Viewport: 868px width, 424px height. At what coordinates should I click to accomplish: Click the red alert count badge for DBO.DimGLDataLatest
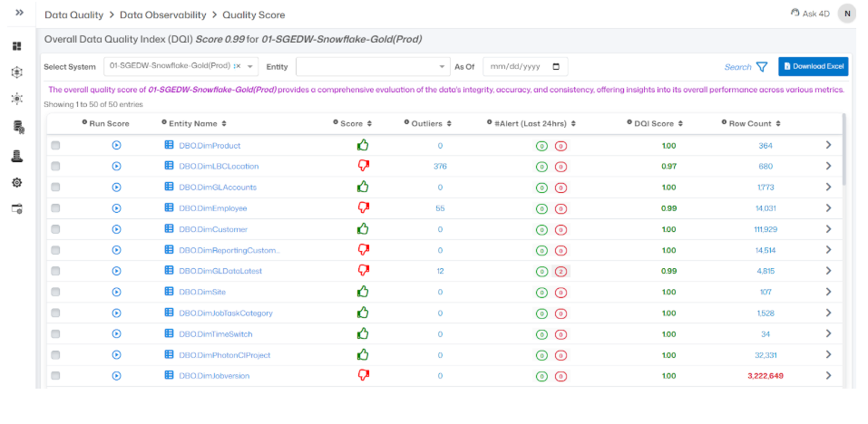561,271
